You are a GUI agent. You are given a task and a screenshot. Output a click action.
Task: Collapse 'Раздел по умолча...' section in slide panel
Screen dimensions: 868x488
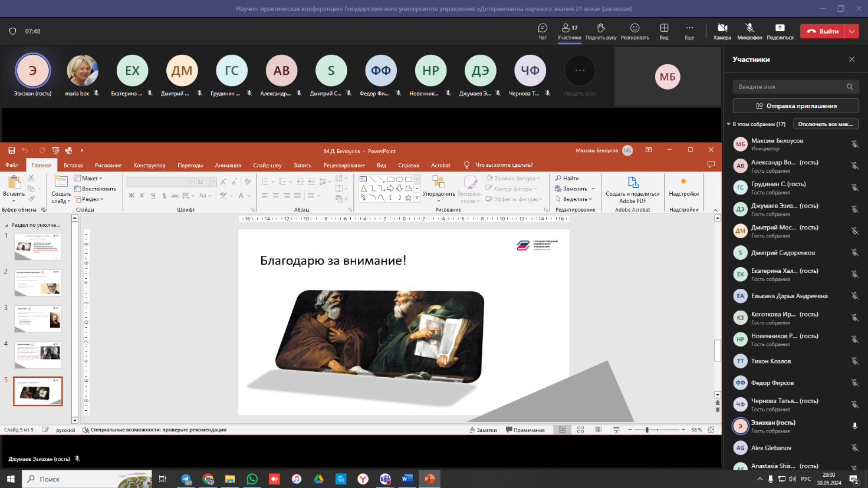coord(6,225)
